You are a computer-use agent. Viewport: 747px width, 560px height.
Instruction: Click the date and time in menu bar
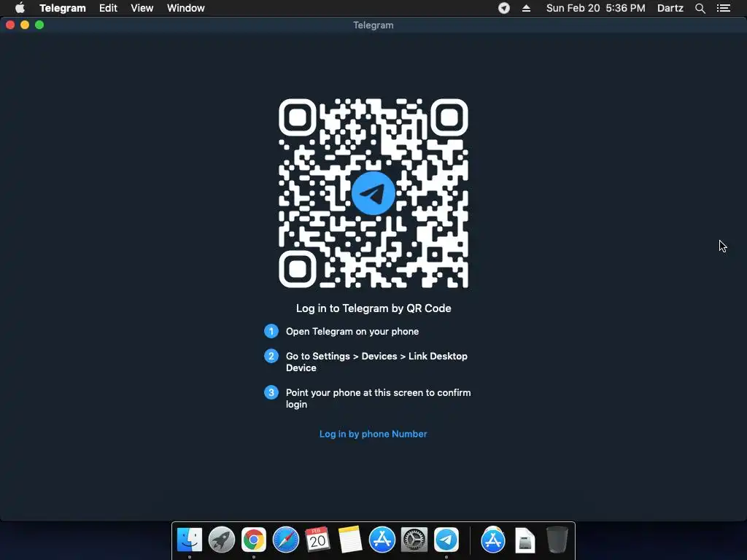tap(595, 8)
